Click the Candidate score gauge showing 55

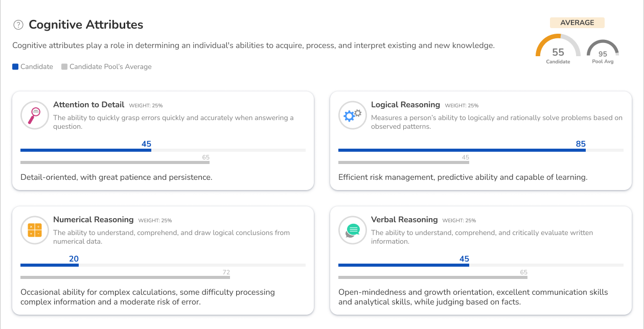click(558, 49)
